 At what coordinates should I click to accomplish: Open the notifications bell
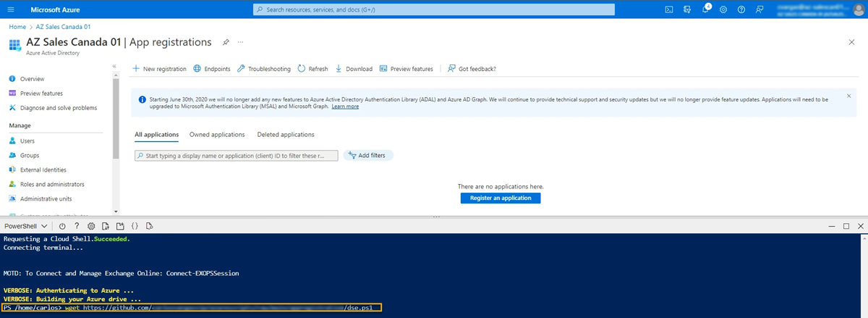(x=705, y=9)
